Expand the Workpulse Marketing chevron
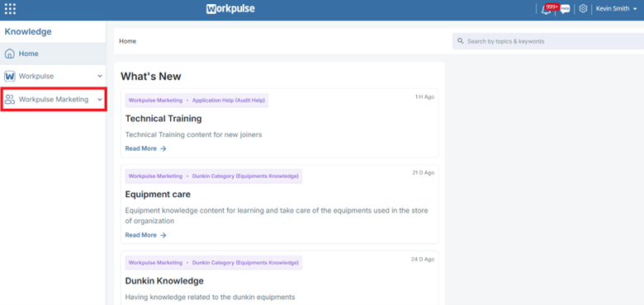 [99, 99]
